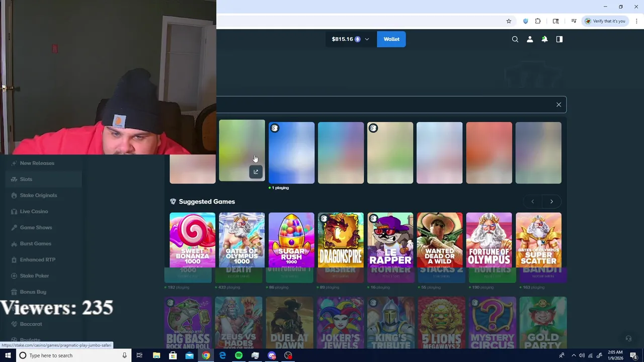Open the Sugar Rush 1000 game
This screenshot has height=362, width=644.
[x=291, y=240]
